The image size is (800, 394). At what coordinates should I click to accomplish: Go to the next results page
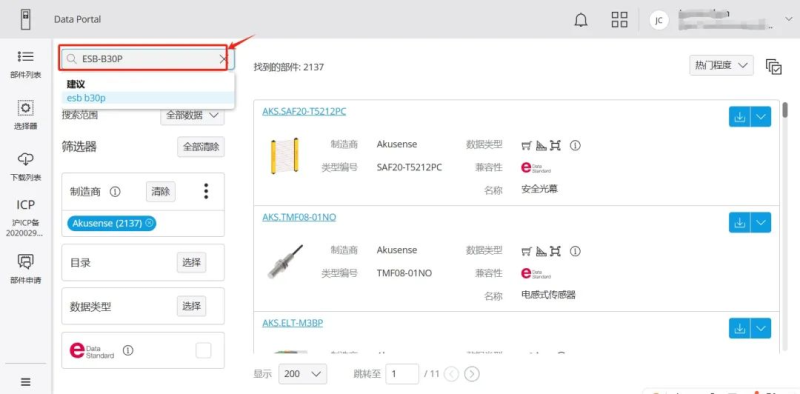472,374
